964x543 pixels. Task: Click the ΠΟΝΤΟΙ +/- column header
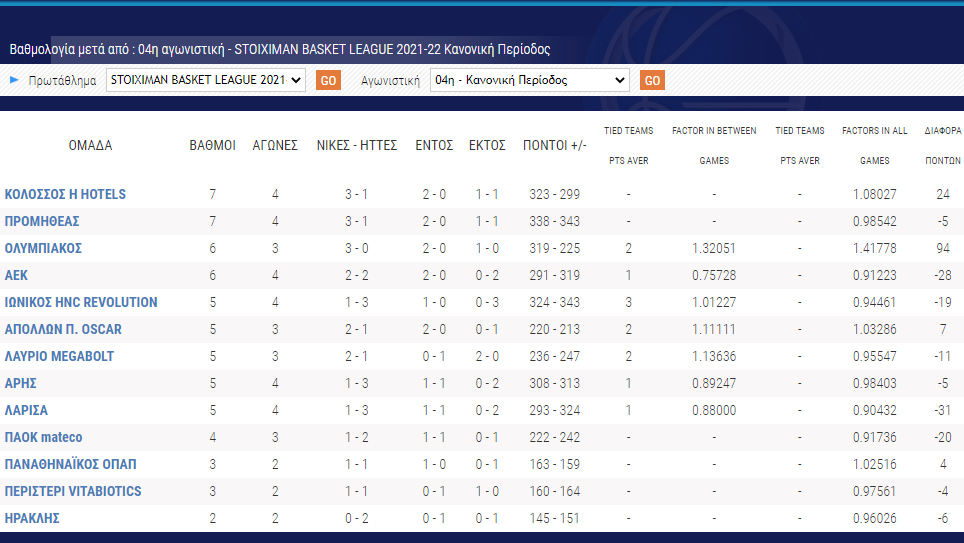point(555,146)
